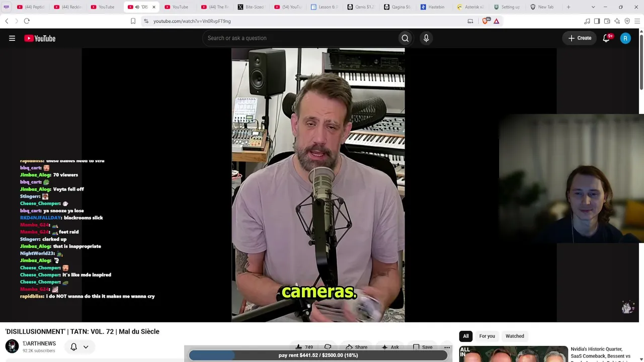Viewport: 644px width, 362px height.
Task: Select the For you filter chip
Action: click(x=487, y=336)
